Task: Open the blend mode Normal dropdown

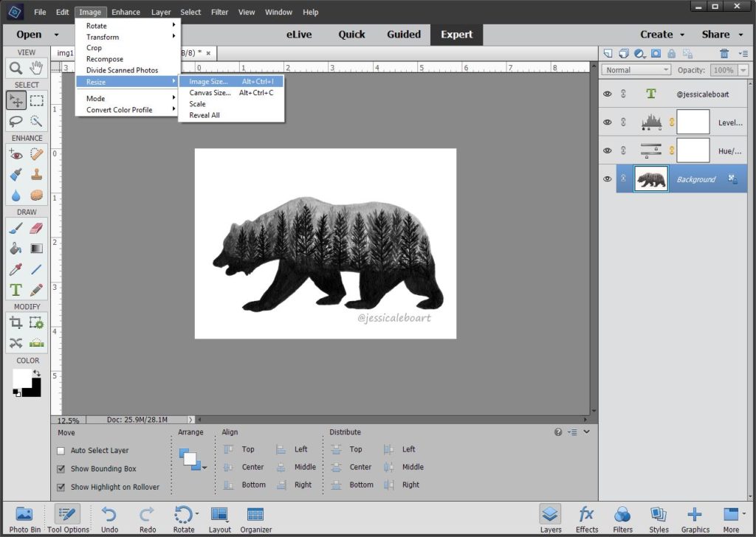Action: pyautogui.click(x=636, y=70)
